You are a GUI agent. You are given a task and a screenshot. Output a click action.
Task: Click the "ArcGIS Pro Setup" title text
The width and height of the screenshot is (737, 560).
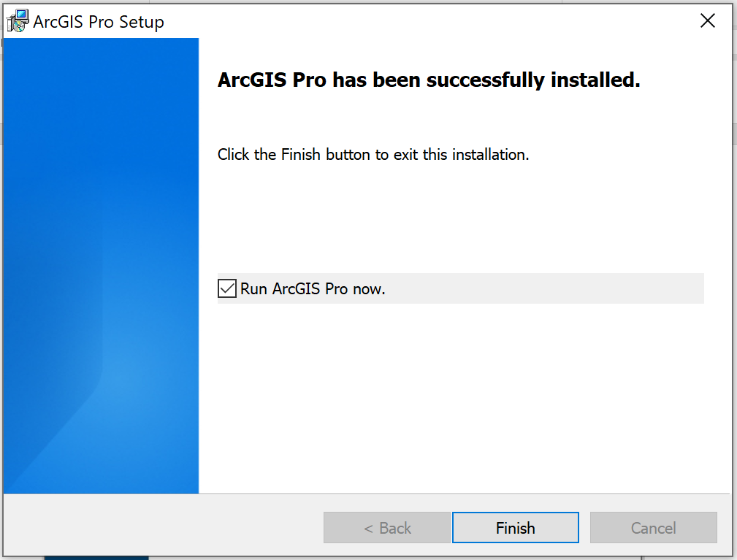click(99, 22)
